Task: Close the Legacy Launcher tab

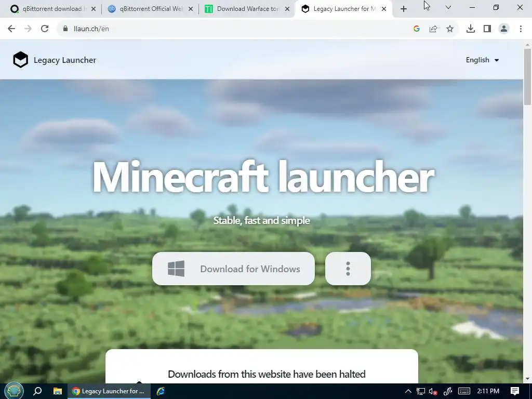Action: coord(384,9)
